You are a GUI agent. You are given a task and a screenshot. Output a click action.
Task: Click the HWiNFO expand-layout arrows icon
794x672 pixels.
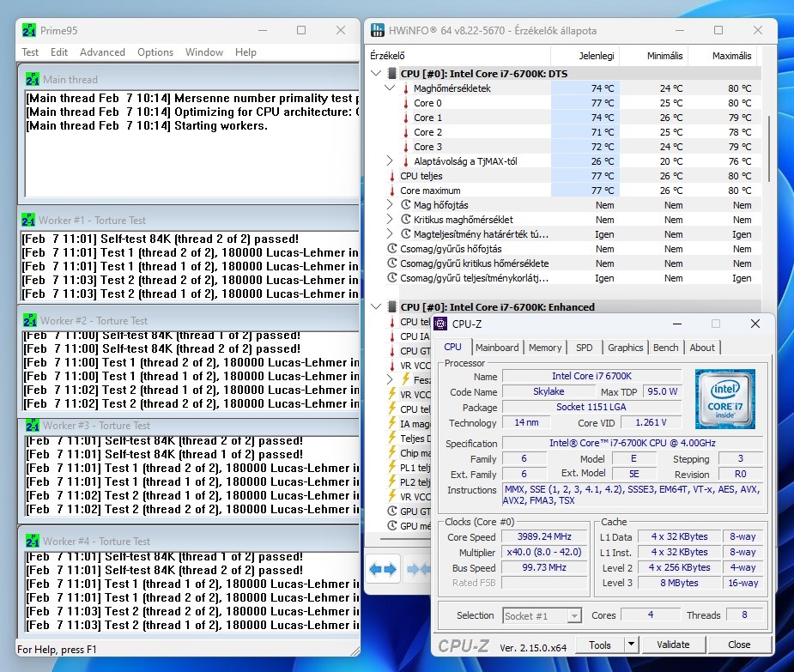383,568
